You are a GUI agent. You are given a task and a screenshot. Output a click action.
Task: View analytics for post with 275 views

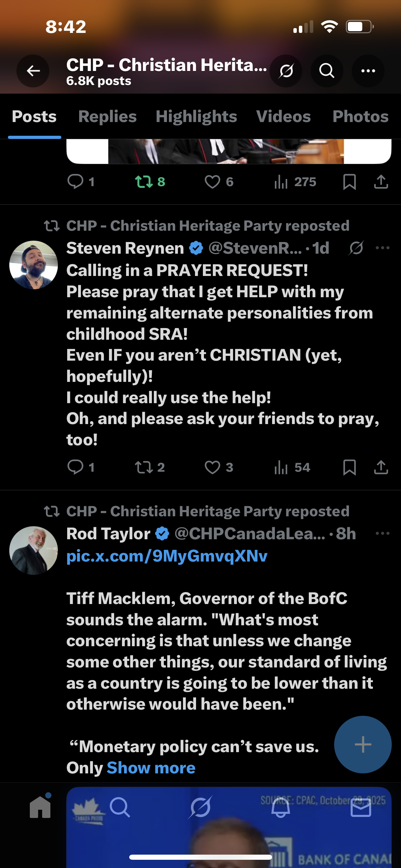(295, 182)
